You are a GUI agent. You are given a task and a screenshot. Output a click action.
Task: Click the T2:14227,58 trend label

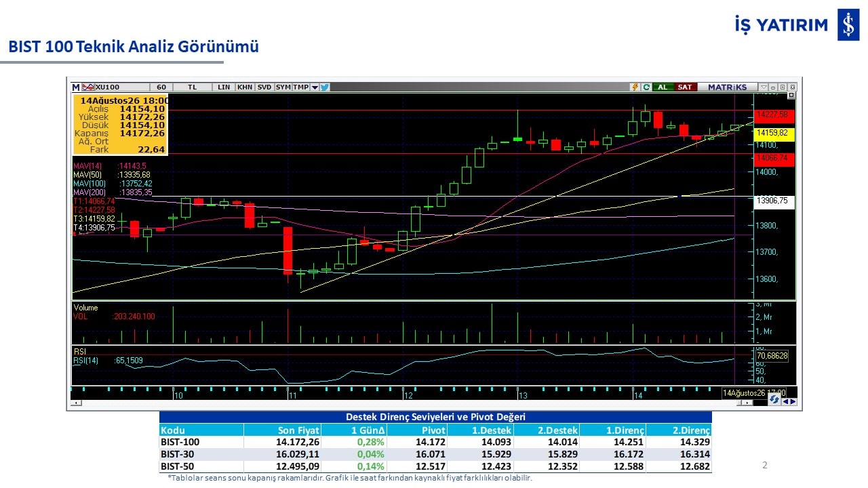(94, 210)
